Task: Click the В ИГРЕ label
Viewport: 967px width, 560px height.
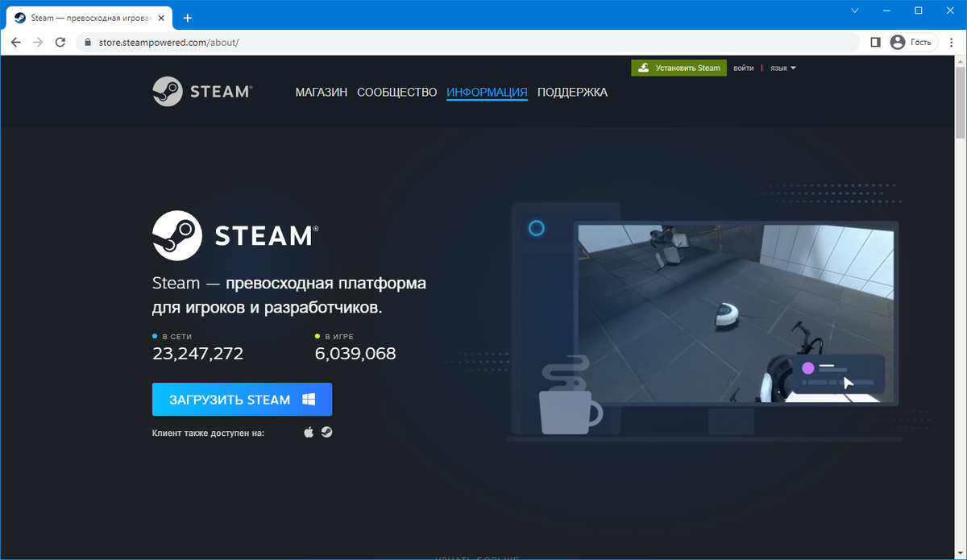Action: [x=339, y=336]
